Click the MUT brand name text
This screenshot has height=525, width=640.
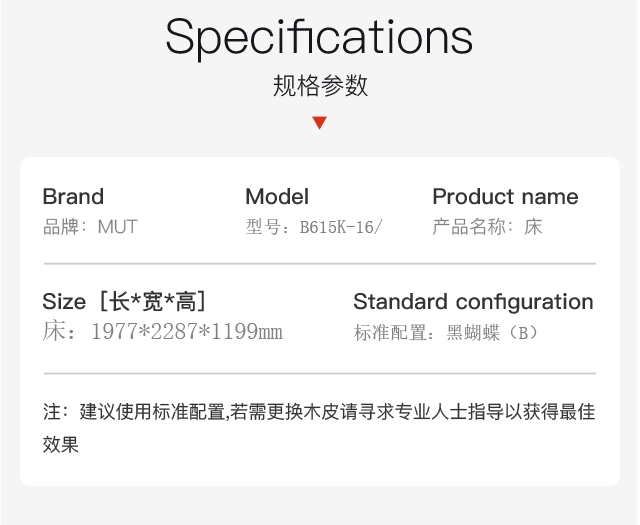tap(118, 227)
